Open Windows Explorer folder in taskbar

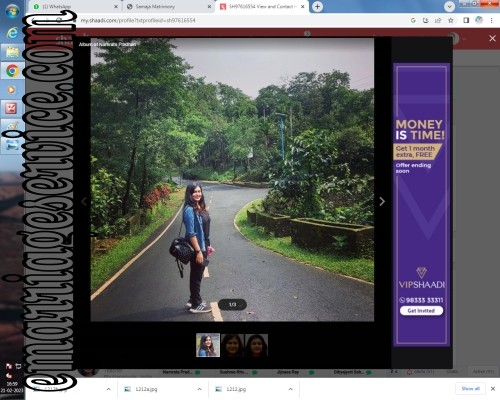click(12, 52)
